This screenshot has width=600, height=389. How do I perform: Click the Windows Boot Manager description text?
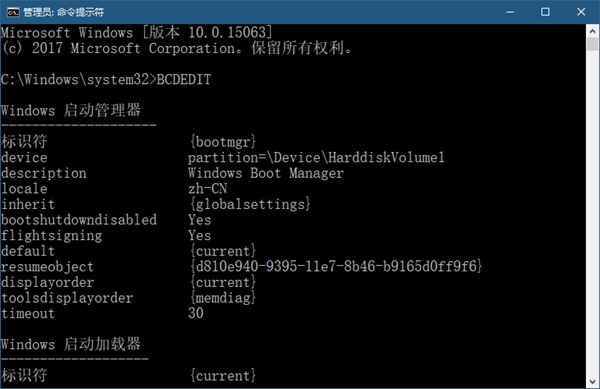tap(266, 173)
